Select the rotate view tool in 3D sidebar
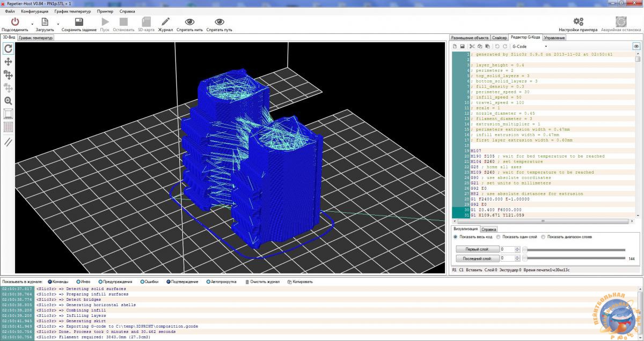Viewport: 644px width, 341px height. click(8, 48)
